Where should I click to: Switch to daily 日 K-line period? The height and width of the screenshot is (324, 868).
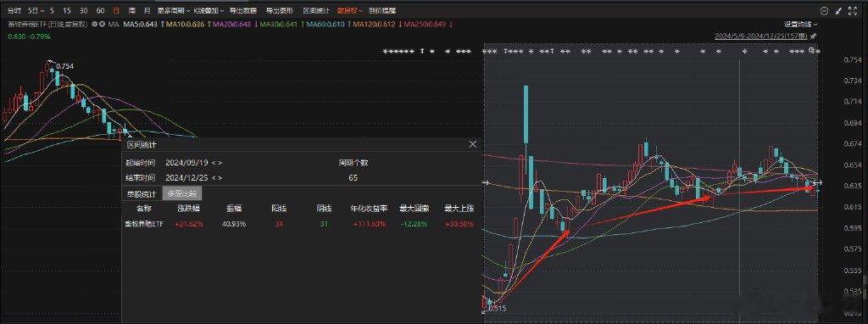[x=115, y=10]
